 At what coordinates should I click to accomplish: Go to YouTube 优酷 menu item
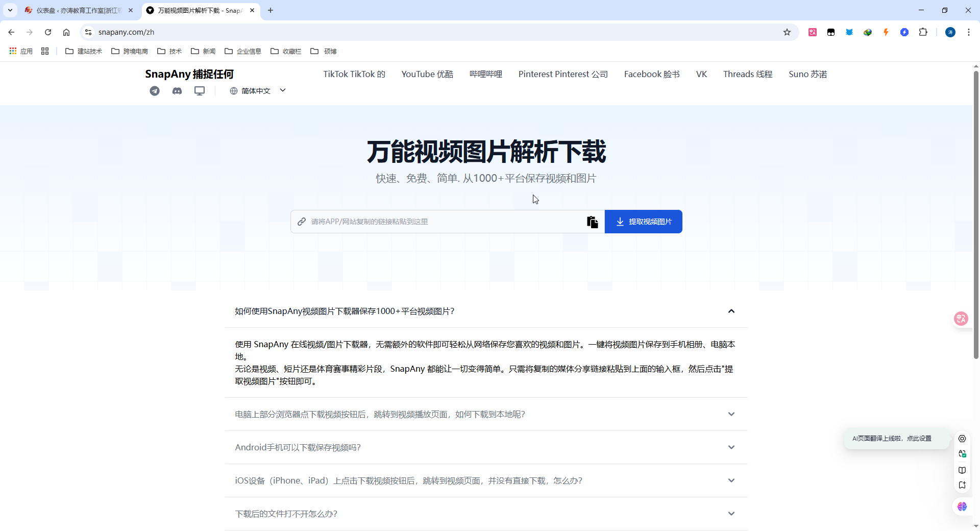tap(427, 74)
